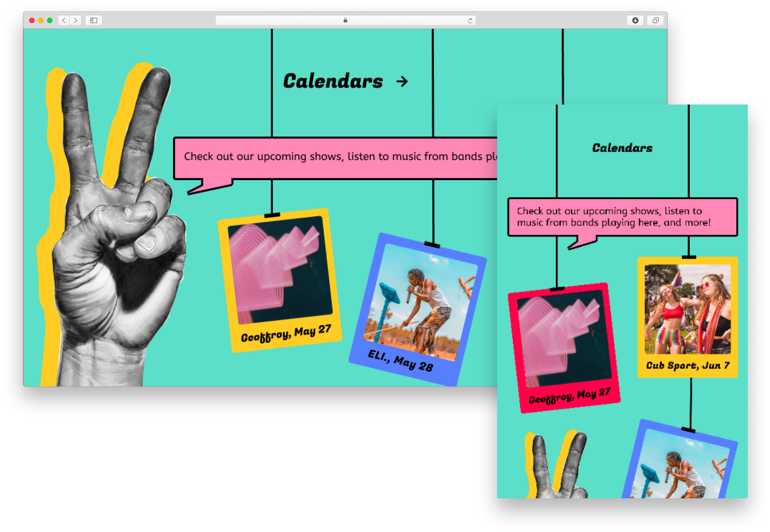Reload the page with the refresh icon
The image size is (770, 532).
click(x=470, y=21)
